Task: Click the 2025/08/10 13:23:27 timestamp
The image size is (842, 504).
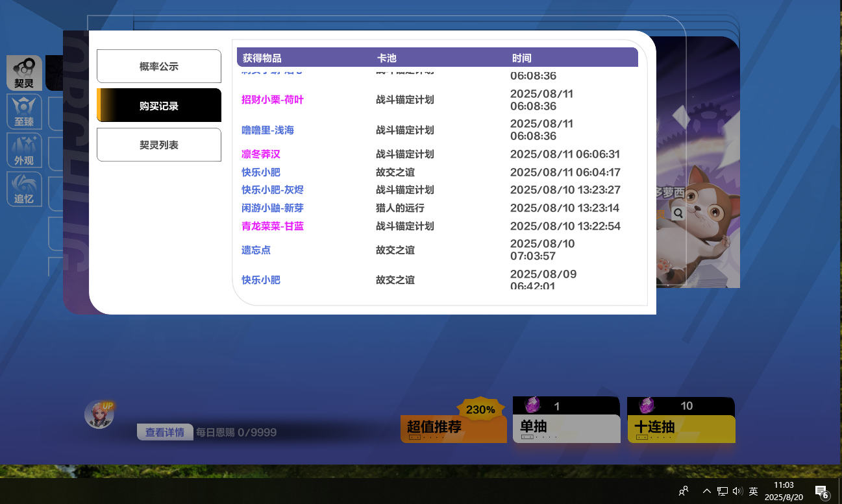Action: pos(565,190)
